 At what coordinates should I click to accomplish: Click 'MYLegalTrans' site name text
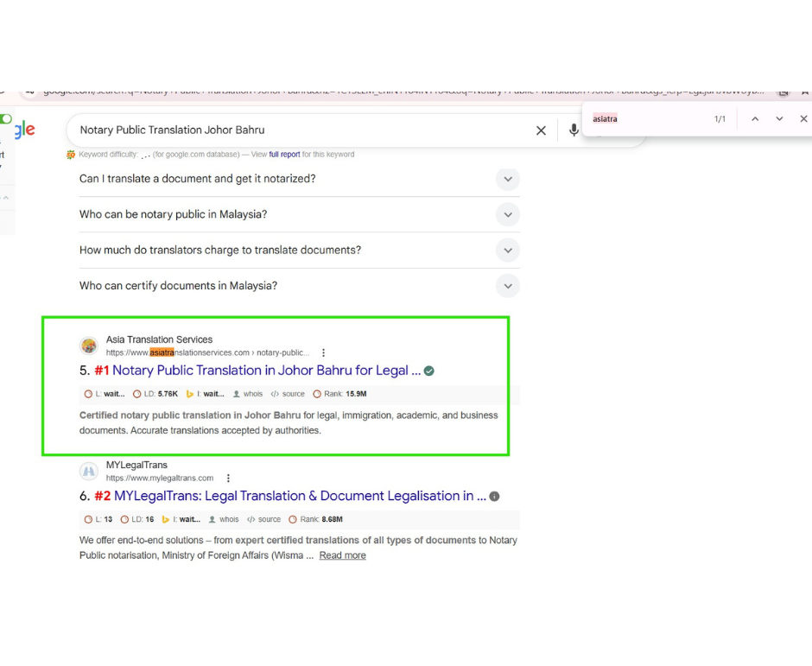(136, 465)
